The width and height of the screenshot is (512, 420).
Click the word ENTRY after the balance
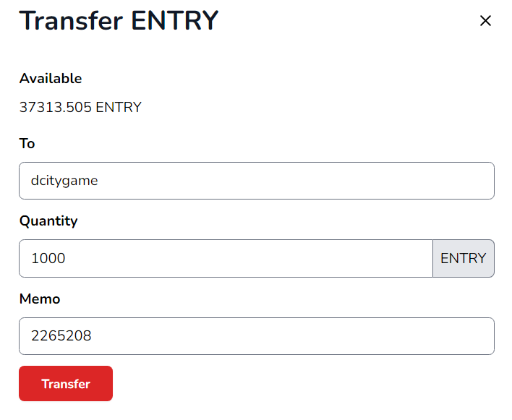(x=119, y=108)
